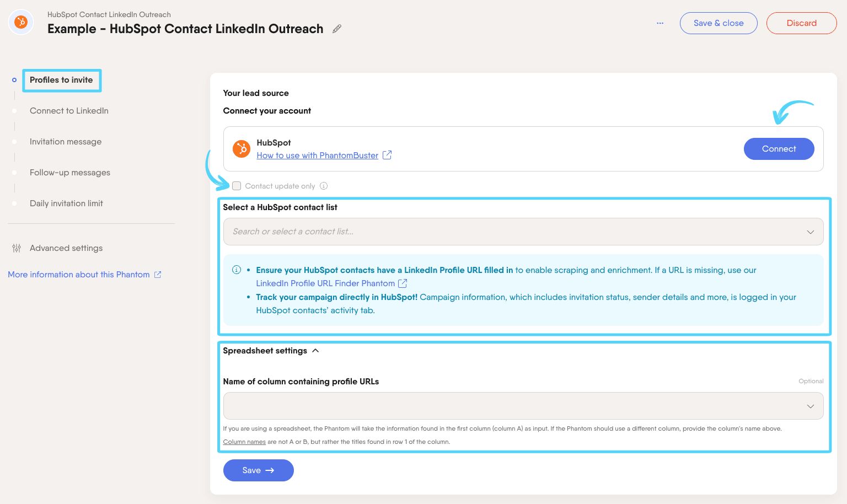Click the Advanced settings sliders icon

click(x=17, y=248)
